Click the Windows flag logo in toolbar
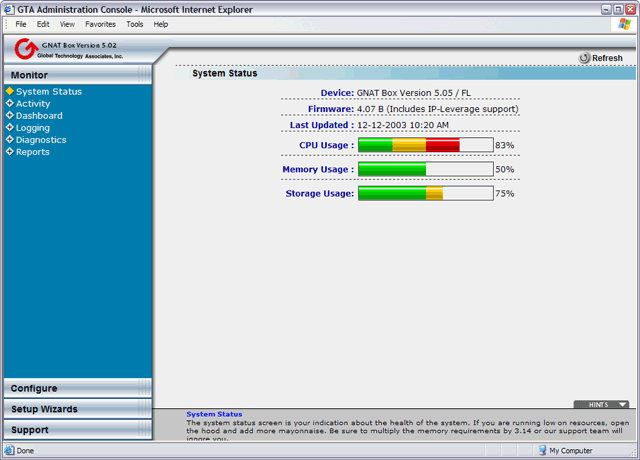640x460 pixels. click(x=624, y=24)
